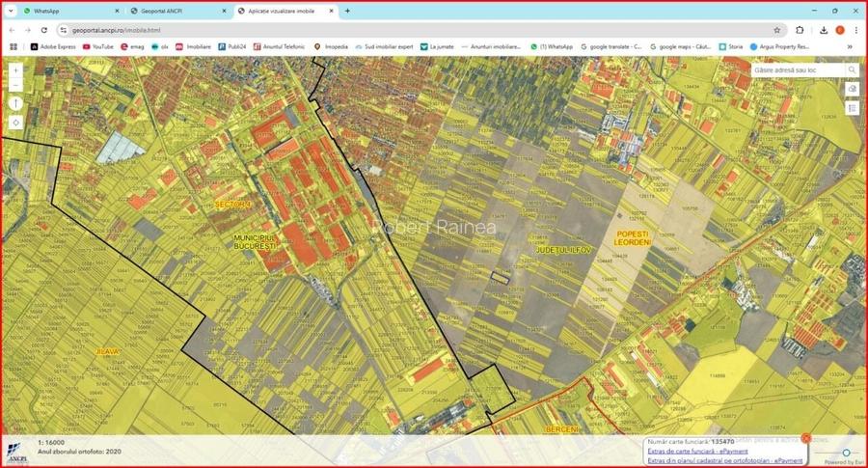Screen dimensions: 868x468
Task: Click the JILAVA map label
Action: tap(107, 351)
